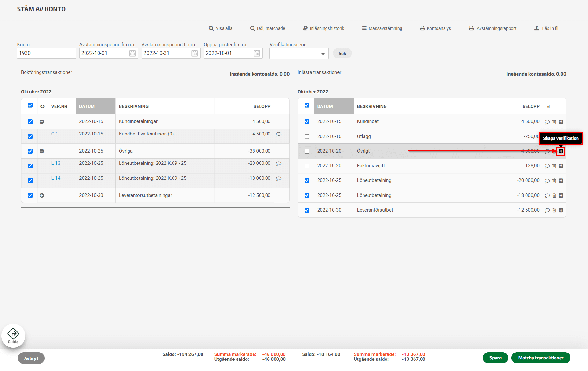Open comment on Kundbet Eva Knutsson row
588x371 pixels.
279,134
